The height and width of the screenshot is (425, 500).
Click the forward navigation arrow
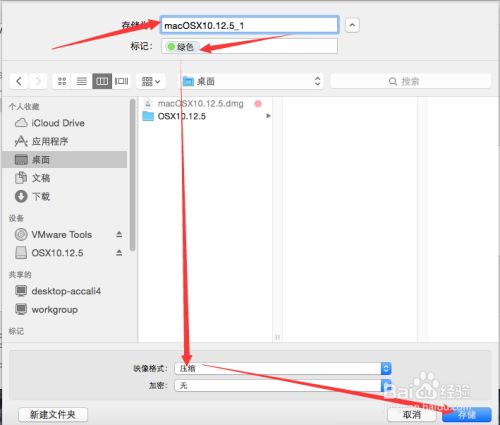point(38,81)
